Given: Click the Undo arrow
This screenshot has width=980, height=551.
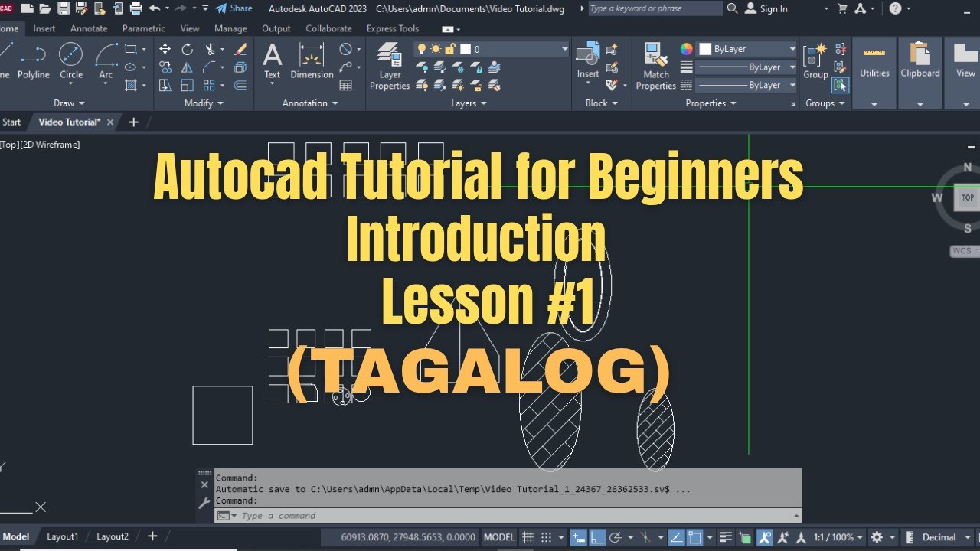Looking at the screenshot, I should point(154,8).
